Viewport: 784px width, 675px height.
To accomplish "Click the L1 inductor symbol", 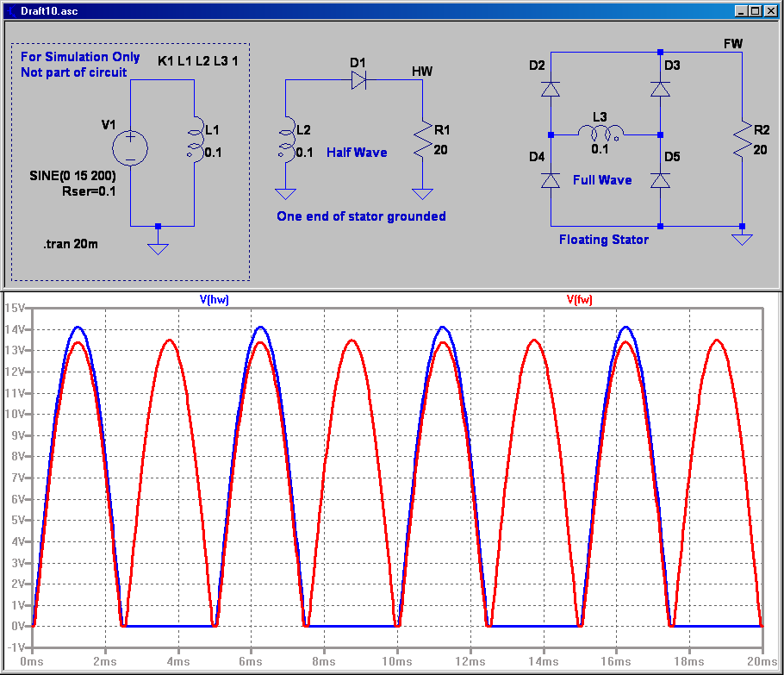I will click(x=196, y=139).
